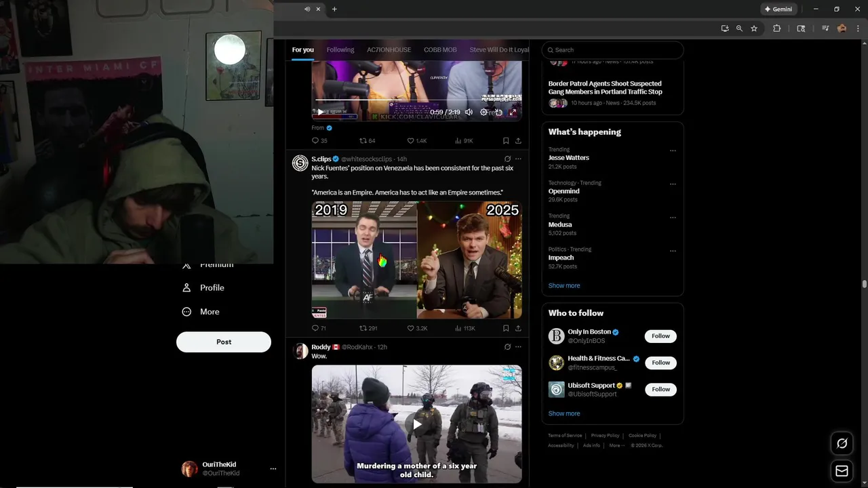Screen dimensions: 868x488
Task: Click the @whitesocksclips handle
Action: click(x=368, y=159)
